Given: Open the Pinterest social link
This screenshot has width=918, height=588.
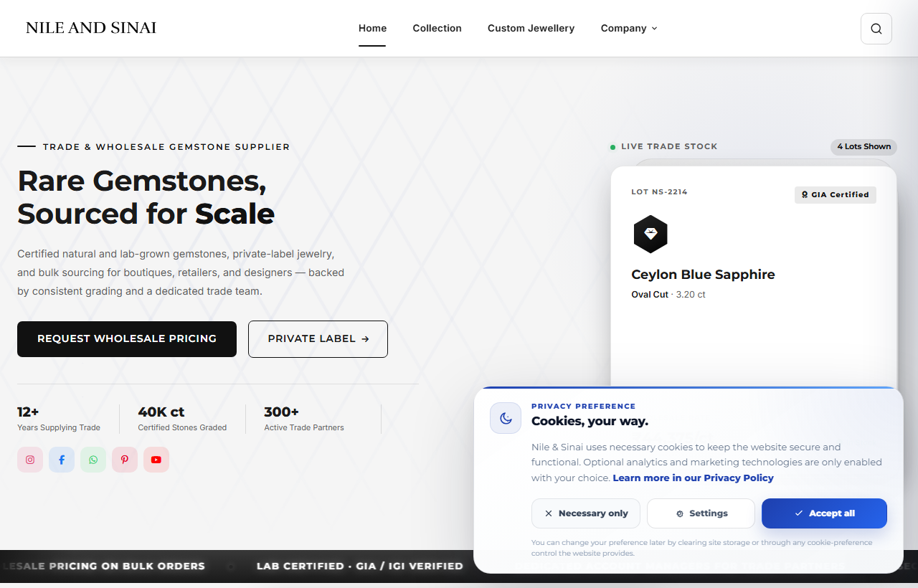Looking at the screenshot, I should pos(125,460).
